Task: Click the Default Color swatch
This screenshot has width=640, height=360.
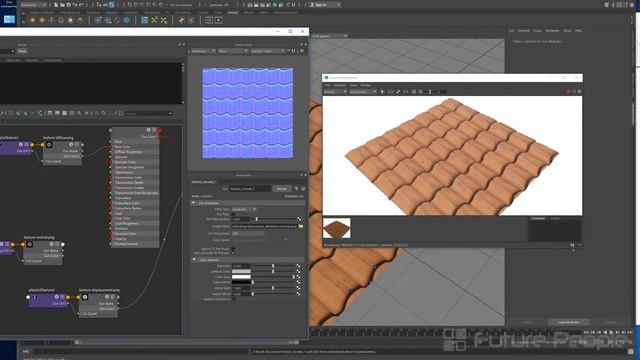Action: (x=241, y=271)
